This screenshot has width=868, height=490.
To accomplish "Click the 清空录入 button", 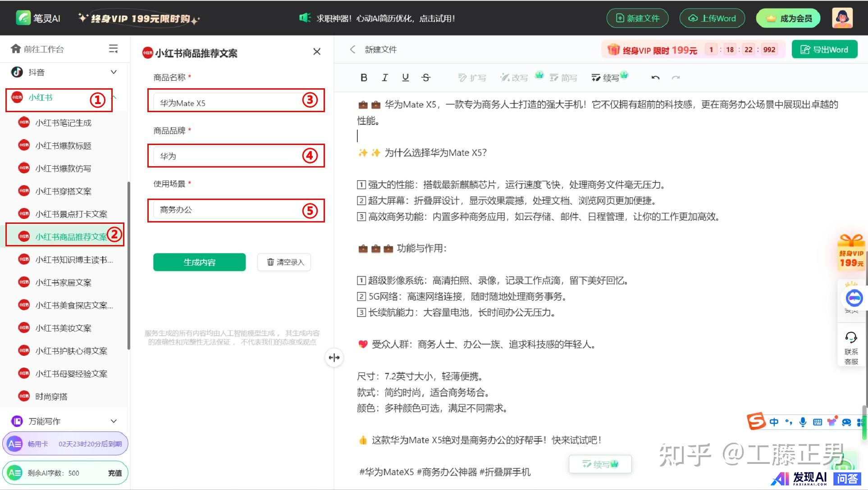I will 284,262.
